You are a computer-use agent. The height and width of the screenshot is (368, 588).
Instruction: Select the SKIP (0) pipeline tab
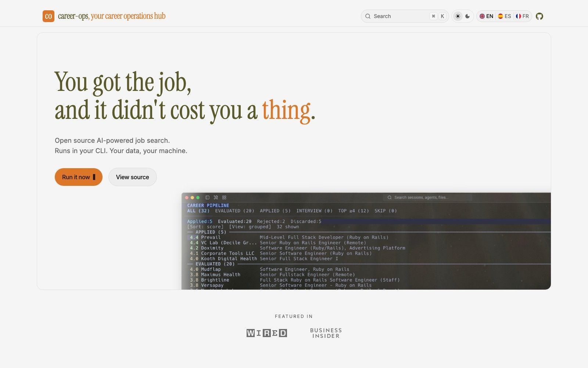[386, 211]
